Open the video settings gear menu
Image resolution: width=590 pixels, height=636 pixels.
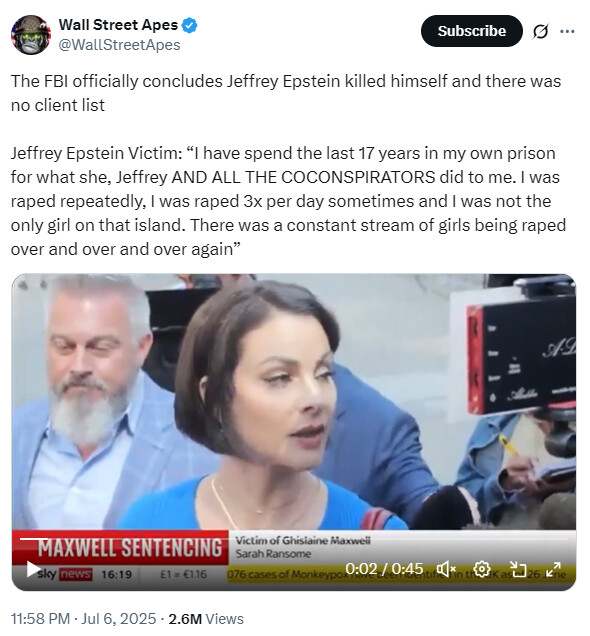pos(482,569)
